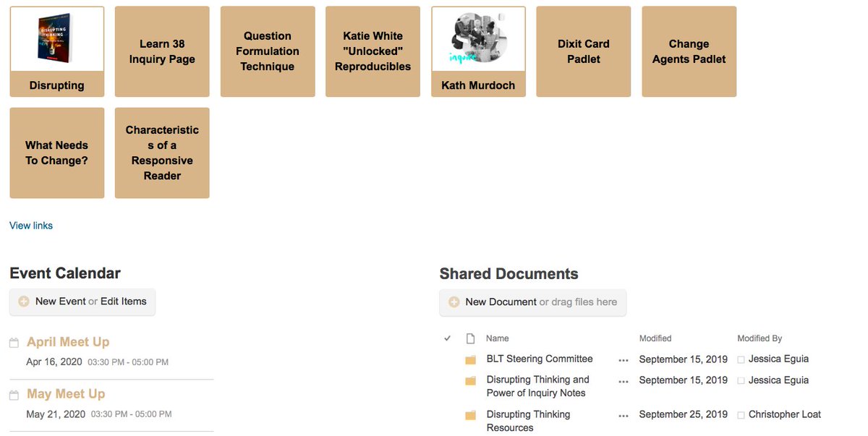
Task: Click the plus icon beside New Event
Action: coord(24,302)
